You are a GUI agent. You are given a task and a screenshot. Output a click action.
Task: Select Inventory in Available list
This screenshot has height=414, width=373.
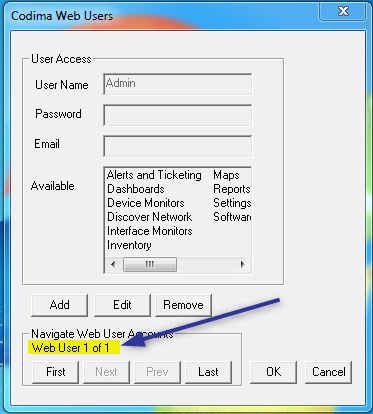(129, 245)
